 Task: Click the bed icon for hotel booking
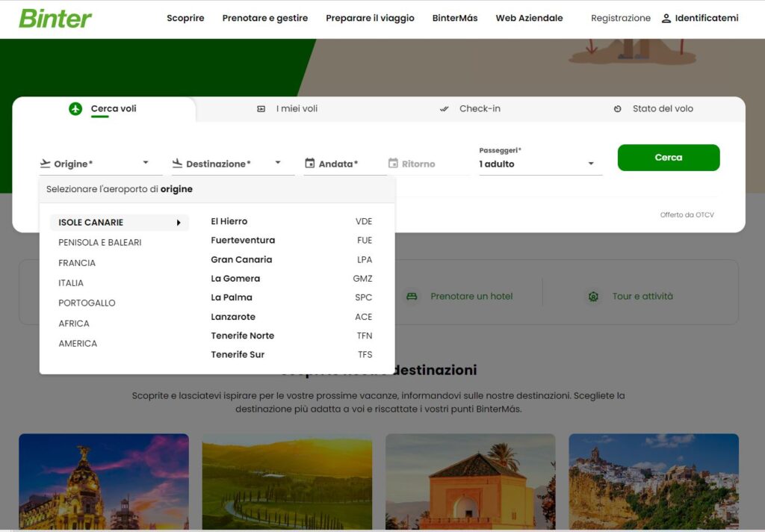coord(412,296)
